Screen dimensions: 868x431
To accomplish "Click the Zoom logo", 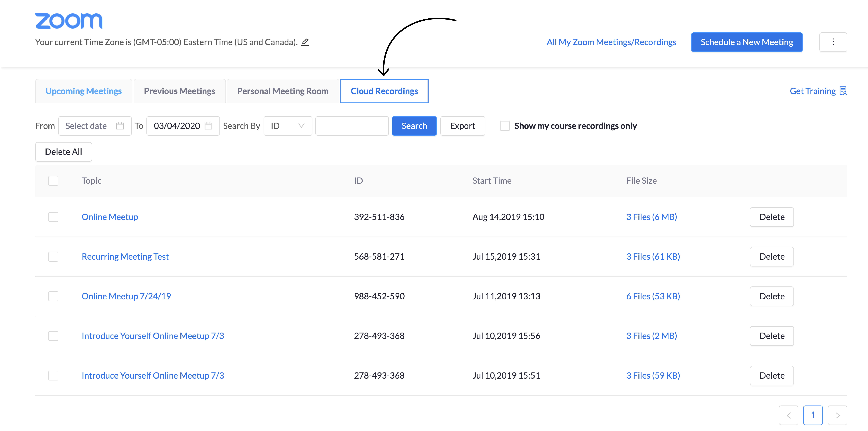I will pyautogui.click(x=69, y=21).
